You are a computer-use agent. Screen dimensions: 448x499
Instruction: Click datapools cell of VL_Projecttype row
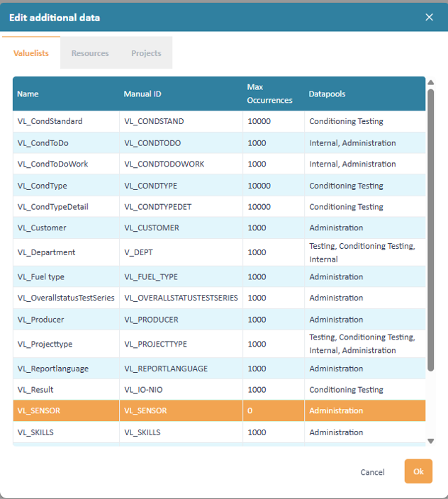click(365, 344)
